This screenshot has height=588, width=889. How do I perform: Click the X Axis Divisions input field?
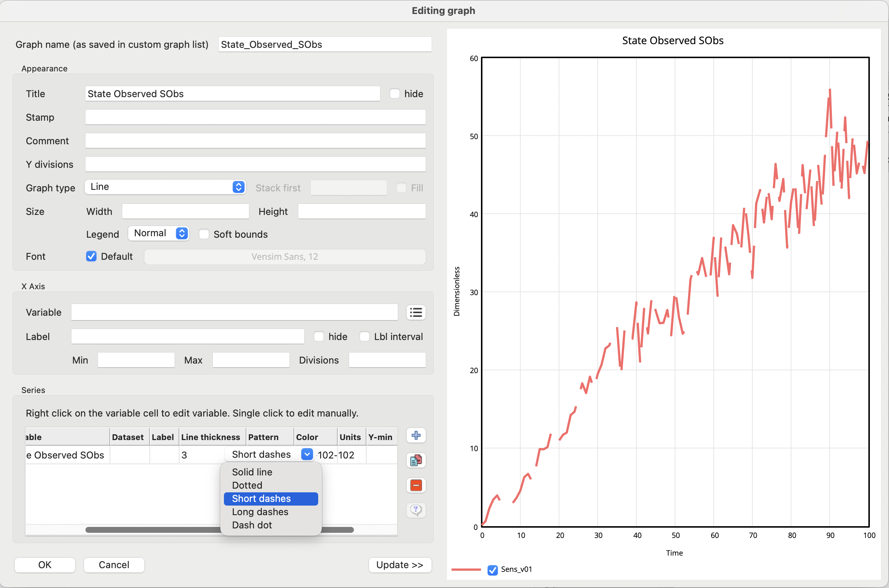pos(387,360)
